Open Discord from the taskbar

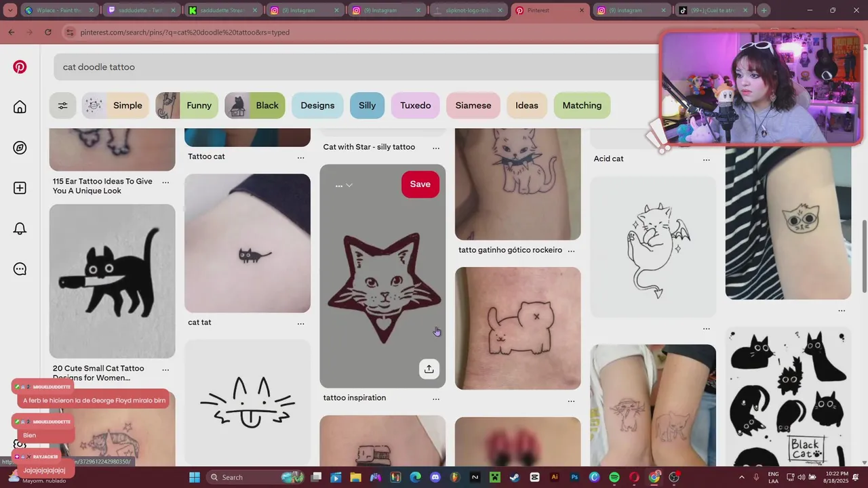[435, 477]
